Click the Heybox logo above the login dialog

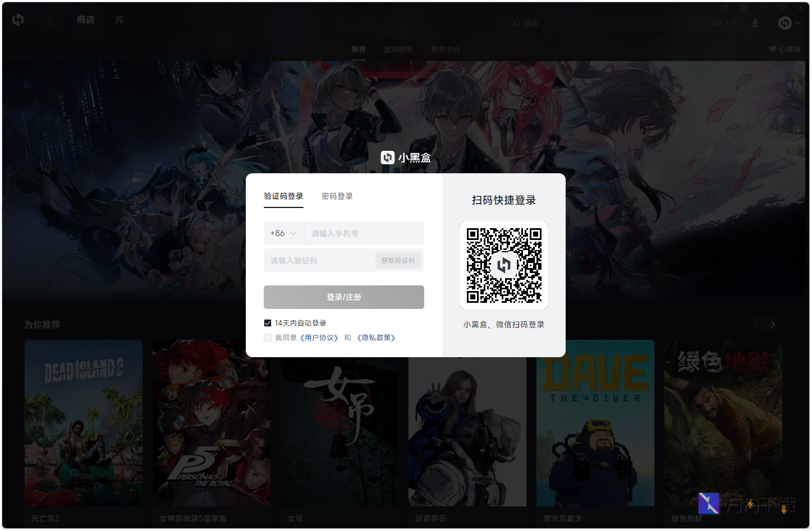[x=387, y=158]
